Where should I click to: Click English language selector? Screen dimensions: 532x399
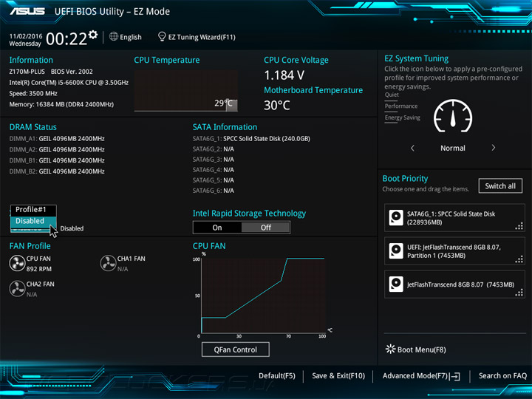131,37
